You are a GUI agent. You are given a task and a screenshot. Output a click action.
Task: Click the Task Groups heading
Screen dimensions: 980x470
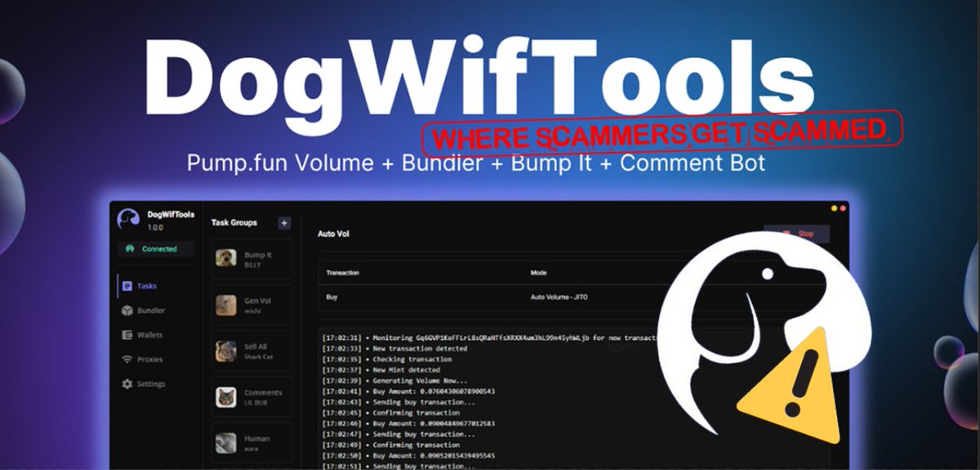[234, 222]
